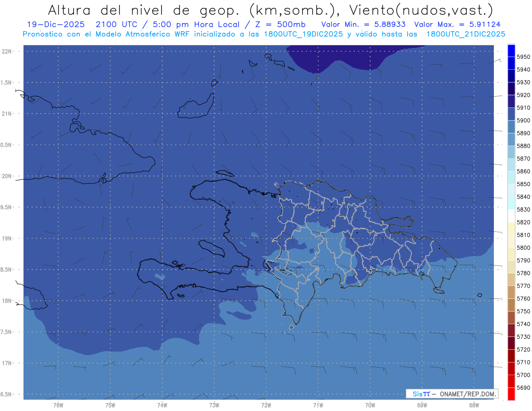
Task: Click the 'Valor Min. = 5.88933' text
Action: pyautogui.click(x=363, y=24)
